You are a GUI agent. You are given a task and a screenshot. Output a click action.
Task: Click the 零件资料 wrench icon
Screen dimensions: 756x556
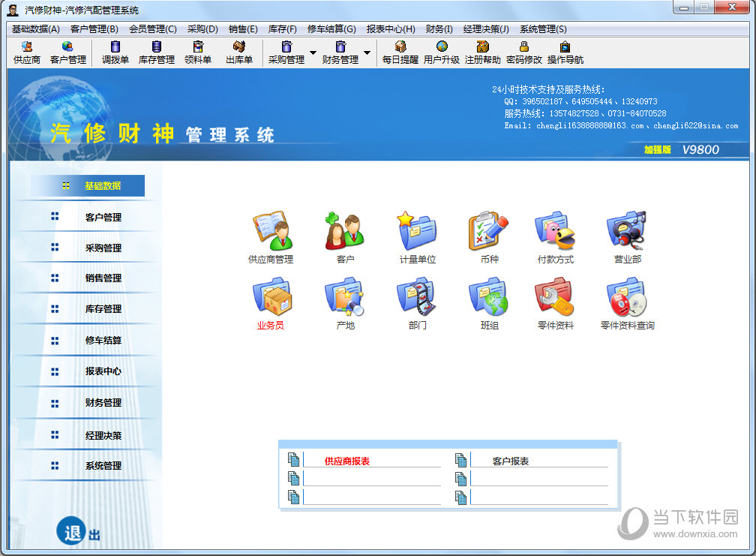(x=555, y=296)
